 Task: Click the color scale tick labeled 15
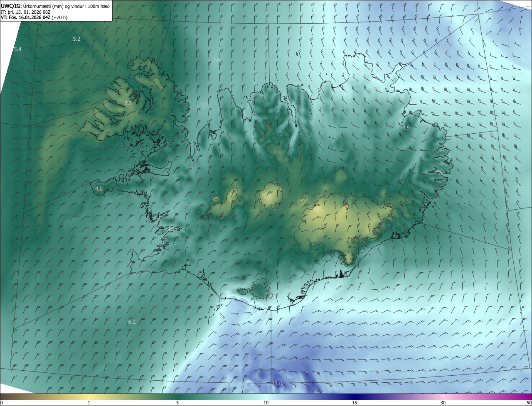click(355, 403)
